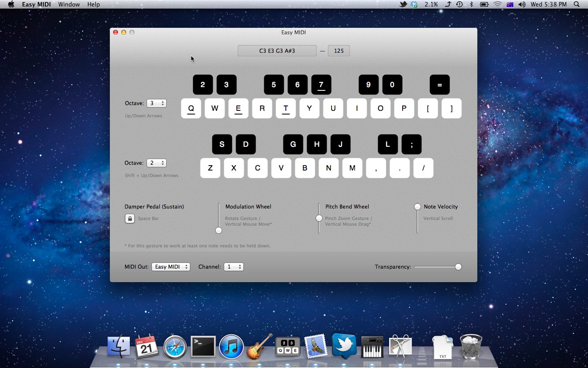Click the Bluetooth status icon
The image size is (588, 368).
coord(471,4)
